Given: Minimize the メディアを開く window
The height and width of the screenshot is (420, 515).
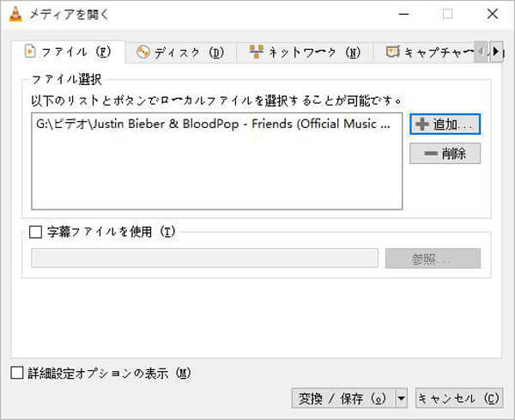Looking at the screenshot, I should tap(403, 14).
